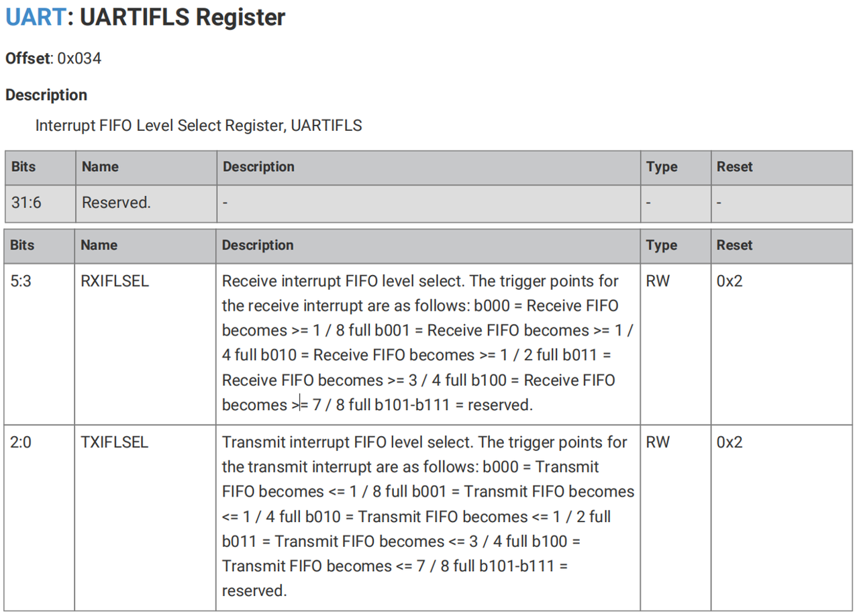859x616 pixels.
Task: Select the 31:6 bits cell
Action: tap(26, 202)
